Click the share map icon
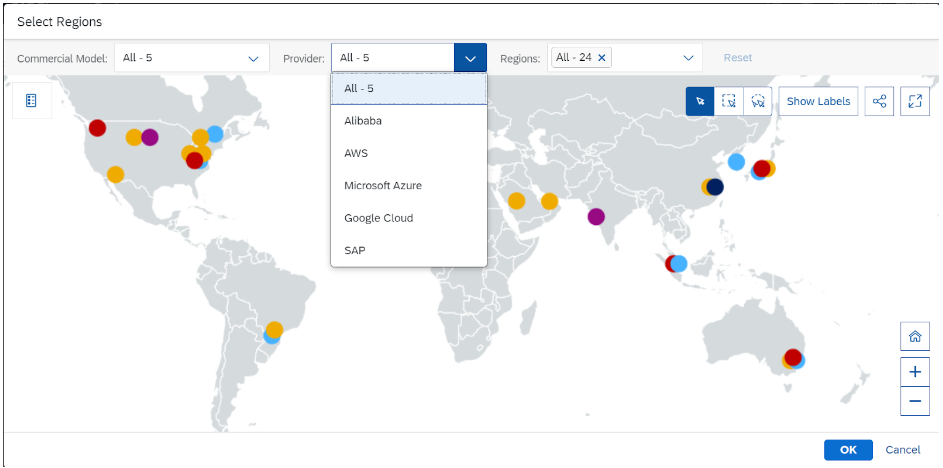Image resolution: width=943 pixels, height=468 pixels. [x=879, y=101]
